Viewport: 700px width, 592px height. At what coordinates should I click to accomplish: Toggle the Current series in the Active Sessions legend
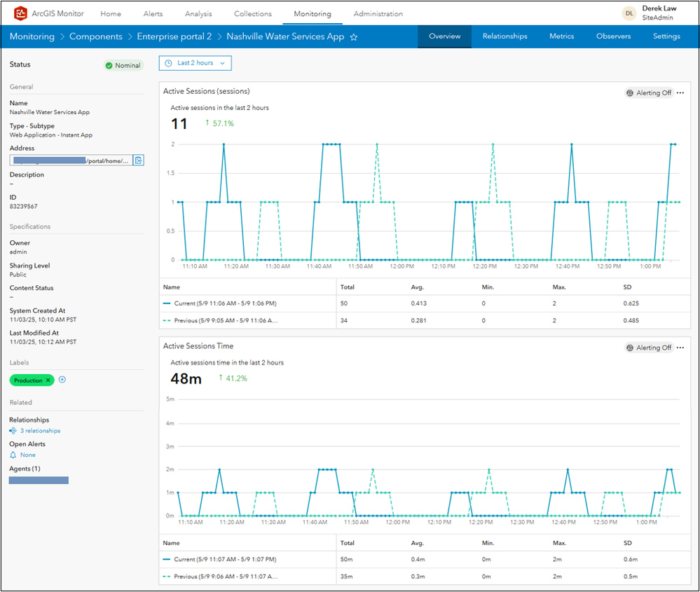click(219, 303)
